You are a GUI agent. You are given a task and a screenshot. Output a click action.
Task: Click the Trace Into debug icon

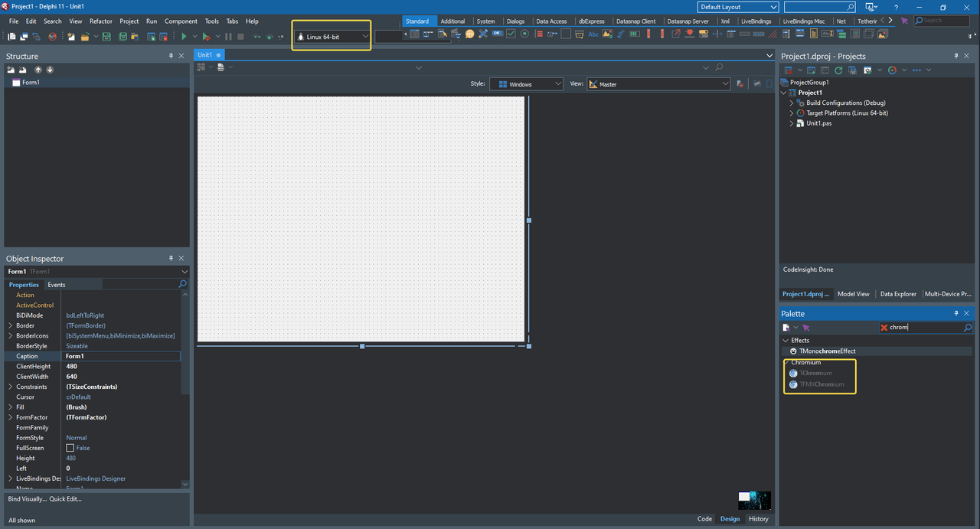[x=257, y=36]
